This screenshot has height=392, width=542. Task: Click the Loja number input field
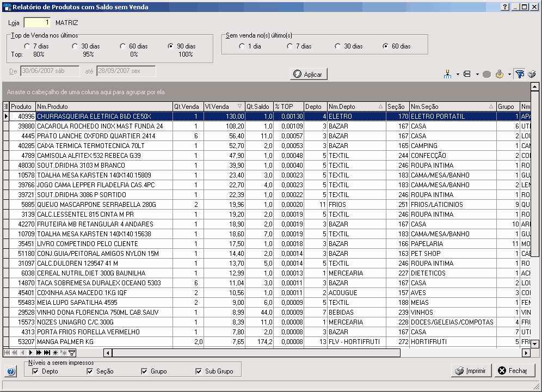tap(37, 22)
